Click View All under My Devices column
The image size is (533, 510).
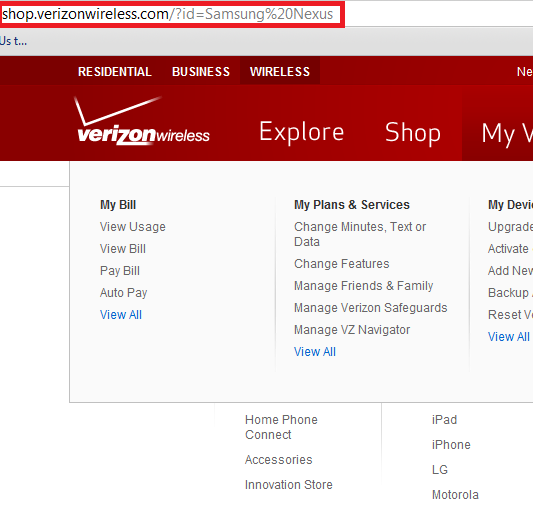point(509,337)
